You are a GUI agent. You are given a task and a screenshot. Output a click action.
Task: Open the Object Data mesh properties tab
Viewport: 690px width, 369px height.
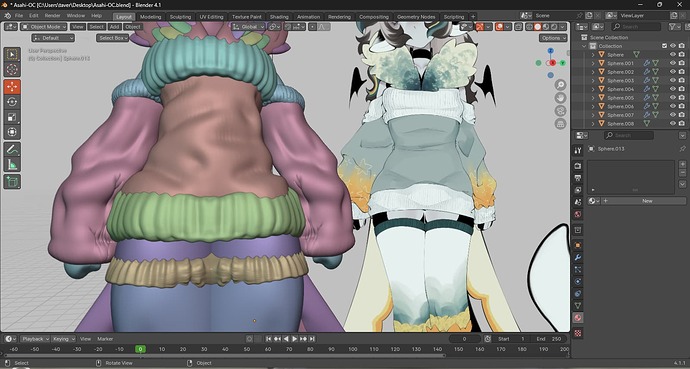tap(578, 305)
